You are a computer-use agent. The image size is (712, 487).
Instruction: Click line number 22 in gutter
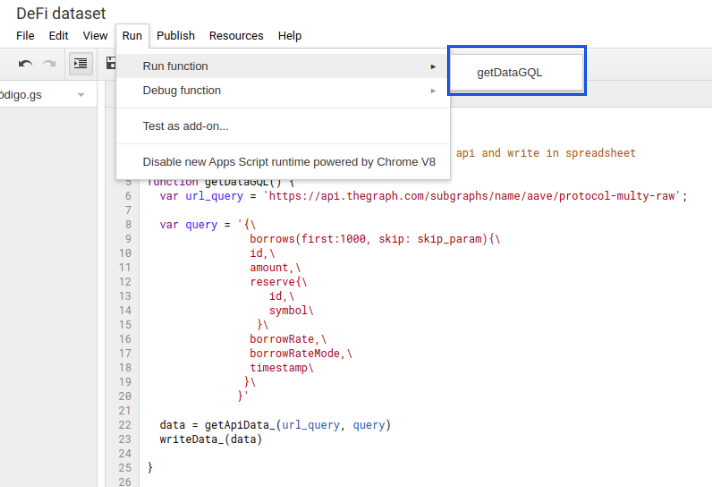[125, 425]
